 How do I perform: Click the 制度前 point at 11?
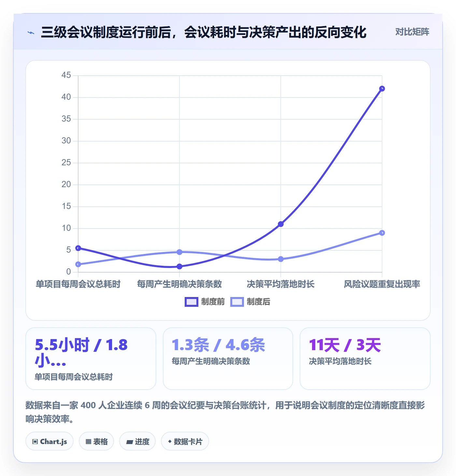(281, 224)
